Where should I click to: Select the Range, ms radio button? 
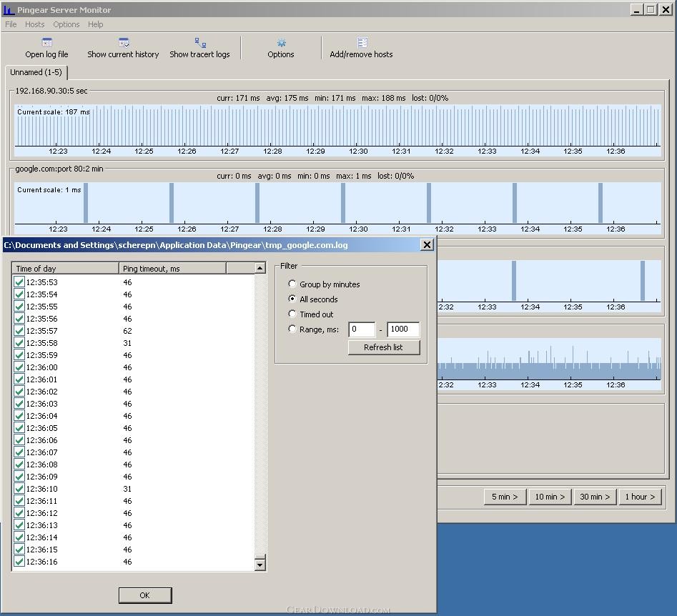pos(292,329)
